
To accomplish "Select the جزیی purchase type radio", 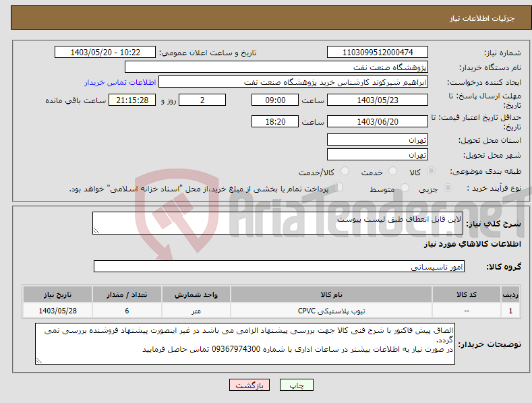I will pyautogui.click(x=448, y=187).
